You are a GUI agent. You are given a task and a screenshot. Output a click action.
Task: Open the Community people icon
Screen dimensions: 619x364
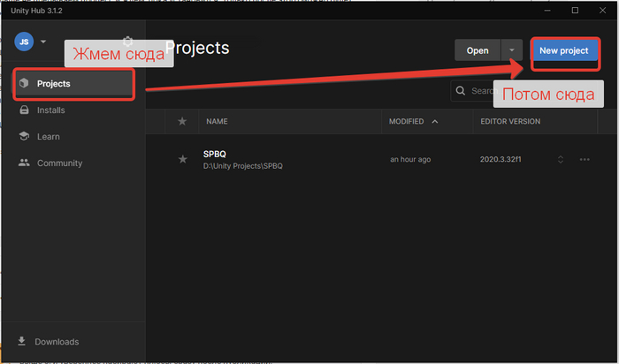pos(24,163)
